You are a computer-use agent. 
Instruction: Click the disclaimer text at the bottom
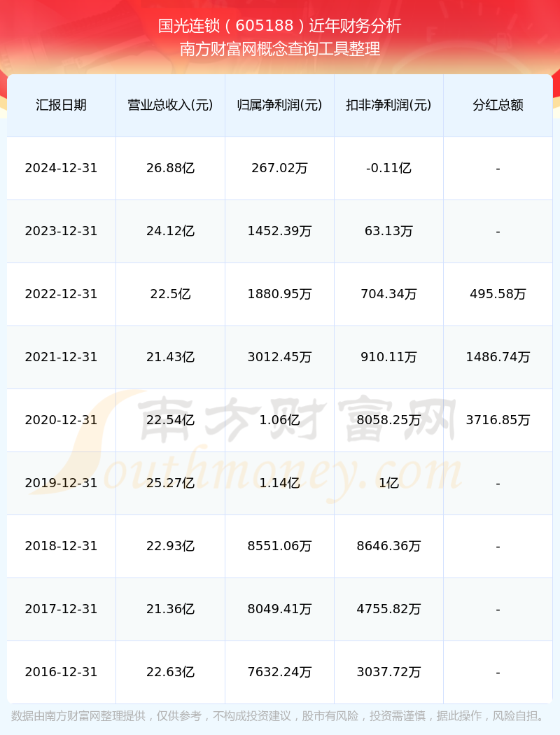280,716
